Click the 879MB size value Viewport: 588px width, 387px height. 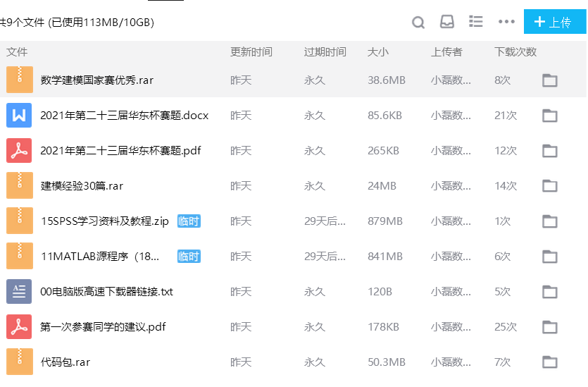coord(385,221)
